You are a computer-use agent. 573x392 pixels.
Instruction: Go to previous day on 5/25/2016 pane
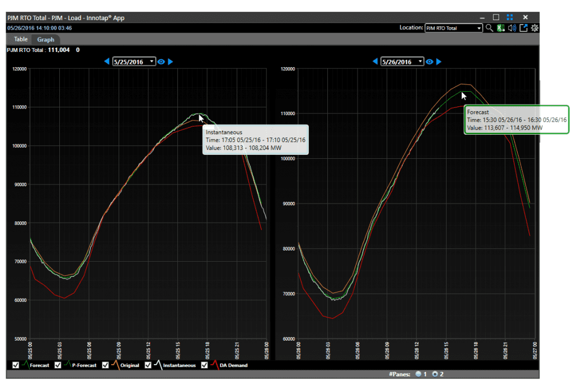[107, 62]
